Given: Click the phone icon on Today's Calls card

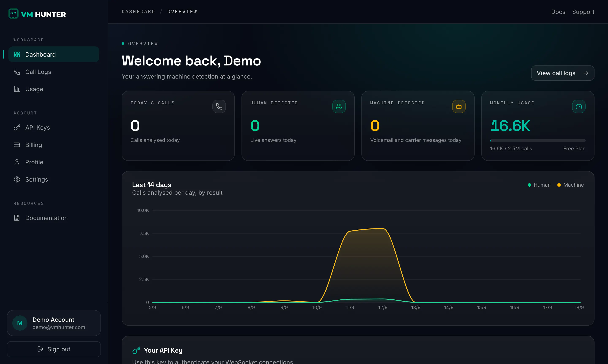Looking at the screenshot, I should [219, 106].
